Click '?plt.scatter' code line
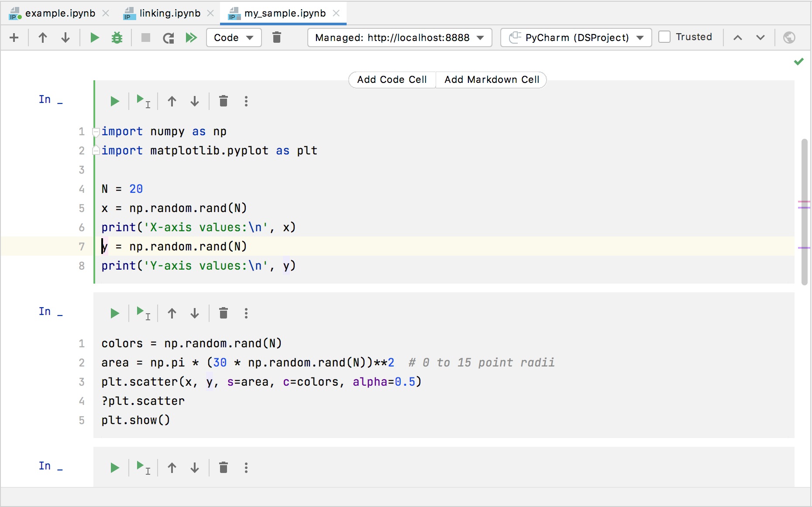Image resolution: width=812 pixels, height=507 pixels. coord(143,401)
